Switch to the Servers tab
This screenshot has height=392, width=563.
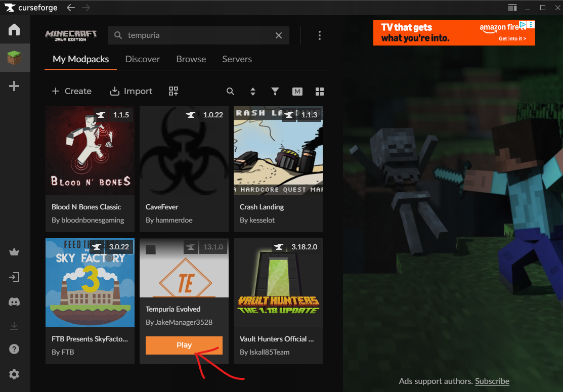tap(237, 59)
